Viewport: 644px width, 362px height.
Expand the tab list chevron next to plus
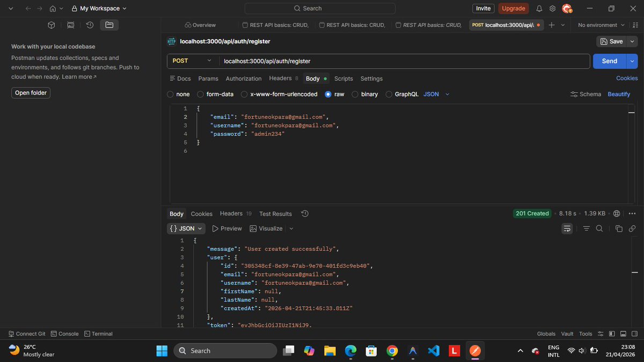(563, 25)
